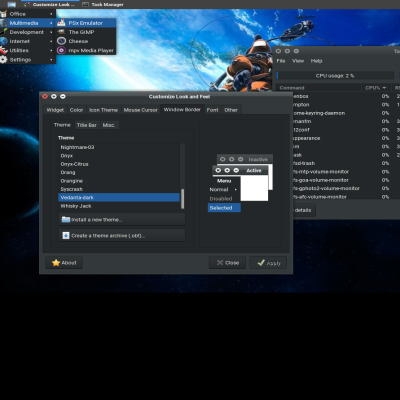The image size is (400, 400).
Task: Select the trash process row in Task Manager
Action: (347, 163)
